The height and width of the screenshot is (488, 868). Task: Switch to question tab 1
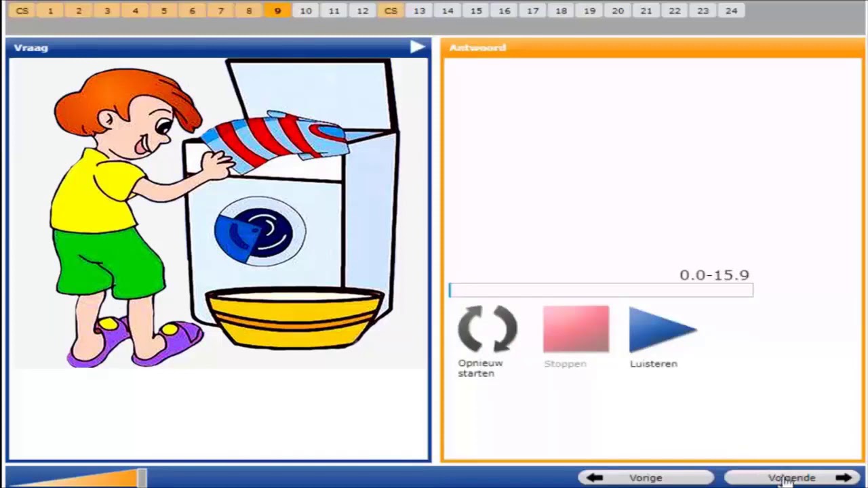click(50, 11)
